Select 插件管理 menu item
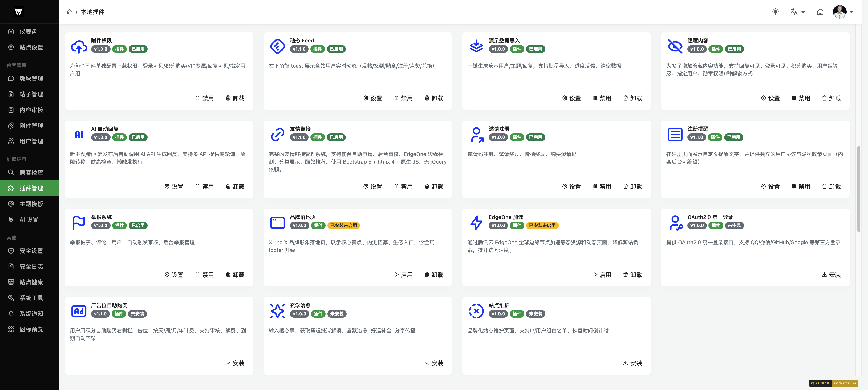The width and height of the screenshot is (868, 390). (30, 188)
